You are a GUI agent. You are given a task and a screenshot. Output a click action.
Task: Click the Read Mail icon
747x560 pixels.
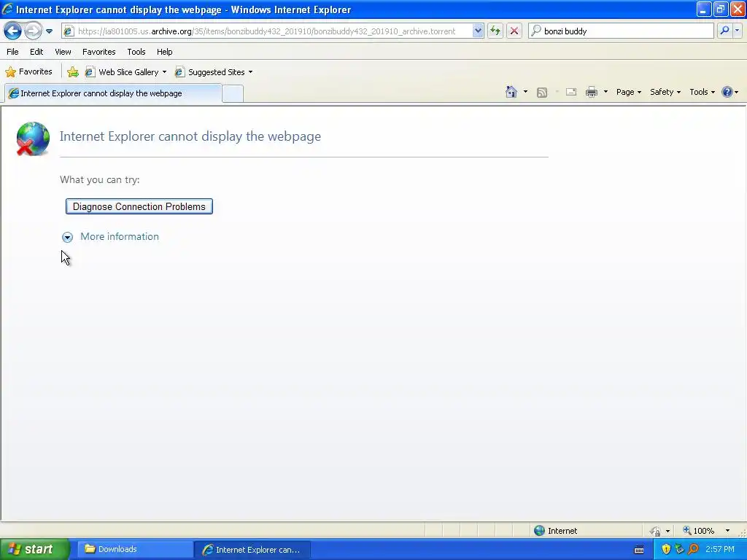pos(571,92)
